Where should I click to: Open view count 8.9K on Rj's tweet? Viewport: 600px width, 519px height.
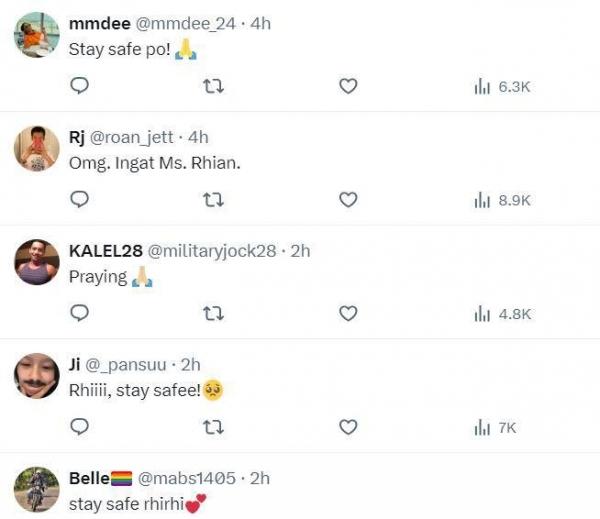pos(501,200)
